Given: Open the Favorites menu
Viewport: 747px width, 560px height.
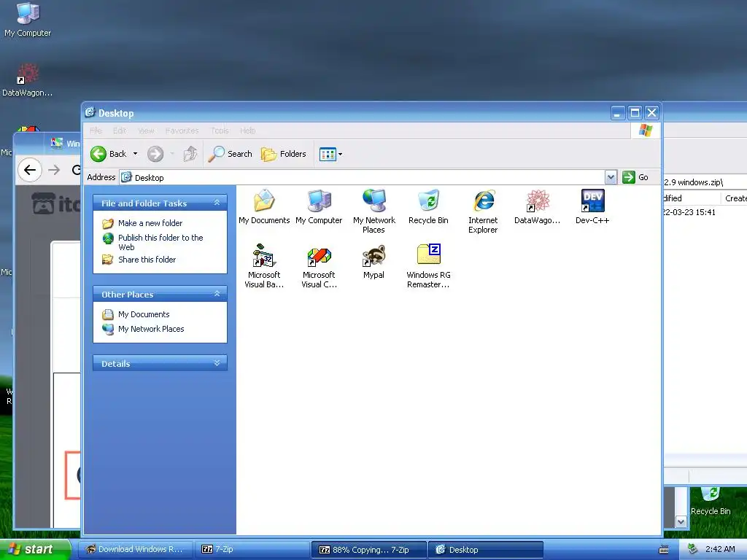Looking at the screenshot, I should coord(182,131).
